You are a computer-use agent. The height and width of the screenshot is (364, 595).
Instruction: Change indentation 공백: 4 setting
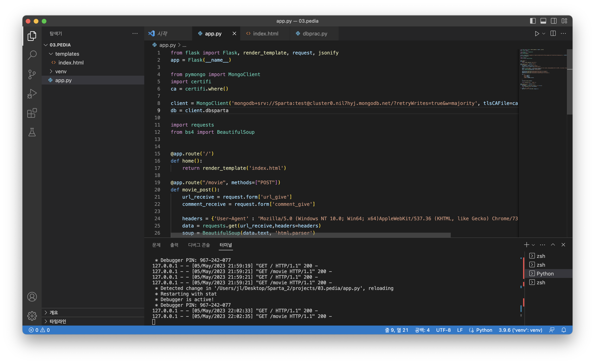coord(422,330)
